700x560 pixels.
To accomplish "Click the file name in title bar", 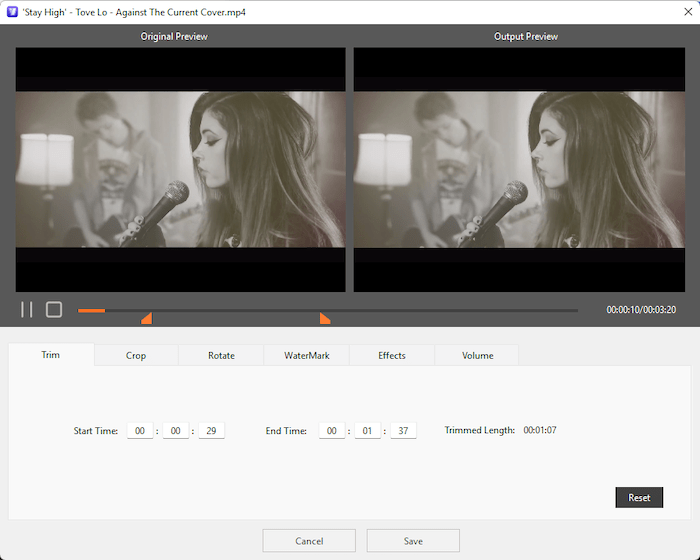I will point(134,13).
